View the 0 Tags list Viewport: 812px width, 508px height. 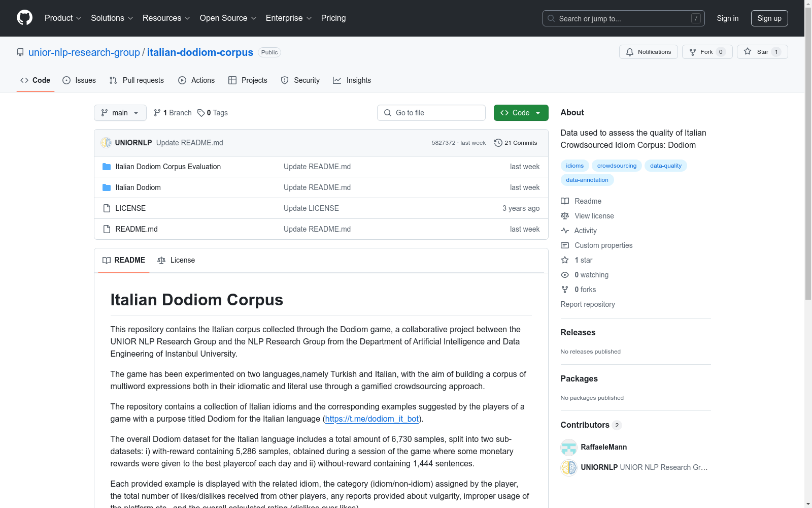pos(213,113)
